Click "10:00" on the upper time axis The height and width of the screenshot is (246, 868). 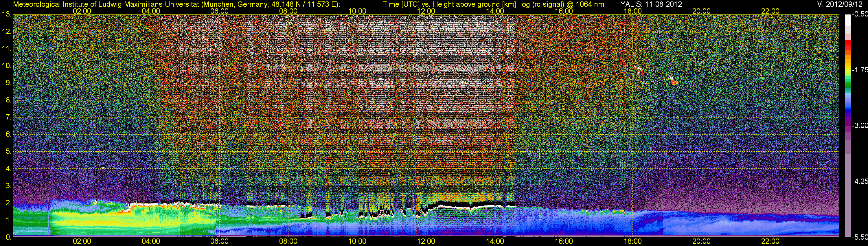point(357,11)
